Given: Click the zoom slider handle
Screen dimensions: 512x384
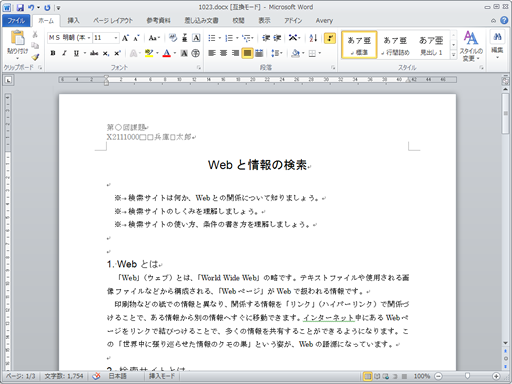Looking at the screenshot, I should pyautogui.click(x=467, y=376).
